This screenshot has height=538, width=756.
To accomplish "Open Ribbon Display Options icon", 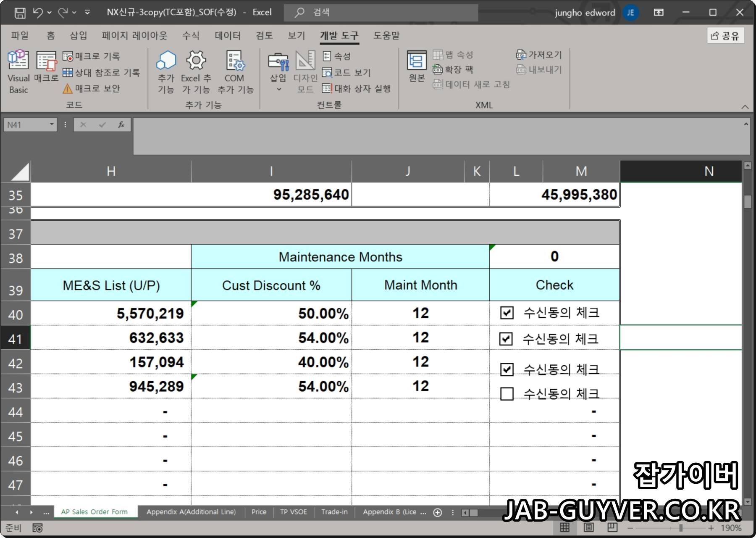I will pyautogui.click(x=659, y=13).
